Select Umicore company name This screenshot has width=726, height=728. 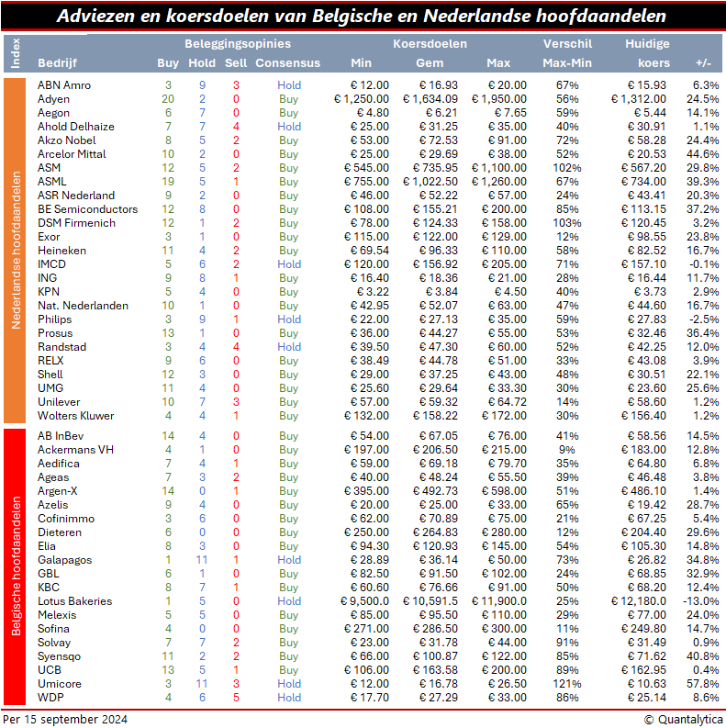(x=60, y=684)
